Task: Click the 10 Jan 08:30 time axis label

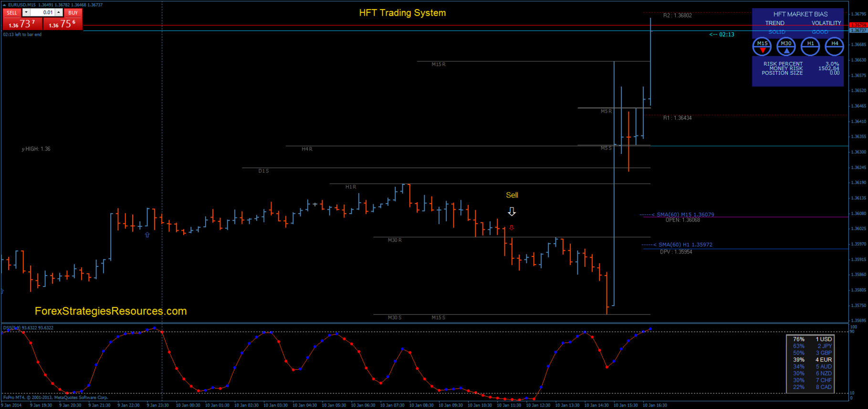Action: [x=421, y=405]
